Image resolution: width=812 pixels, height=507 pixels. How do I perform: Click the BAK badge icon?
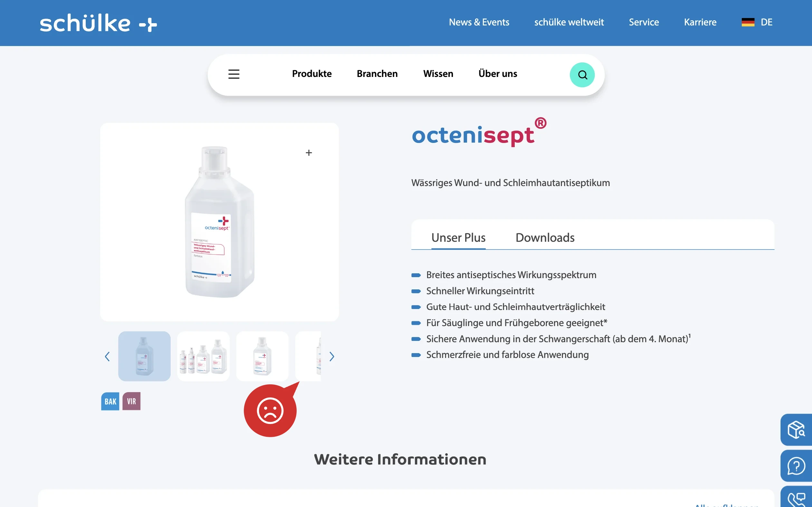pos(110,401)
